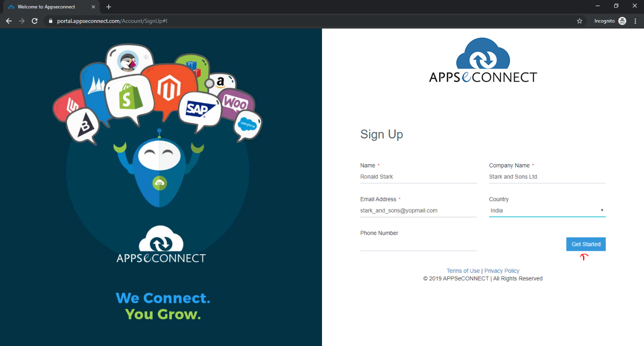Focus the Company Name input field
This screenshot has width=644, height=346.
click(547, 177)
